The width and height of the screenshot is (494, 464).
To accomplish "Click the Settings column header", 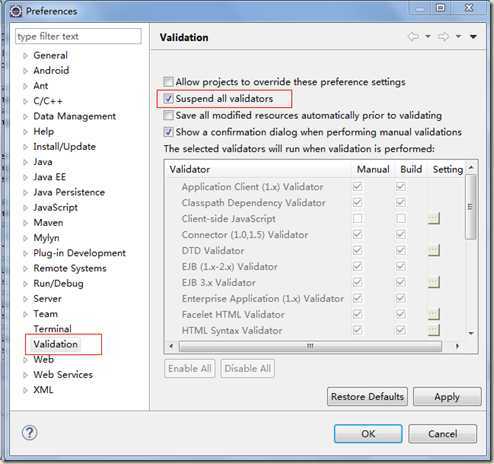I will pos(447,169).
